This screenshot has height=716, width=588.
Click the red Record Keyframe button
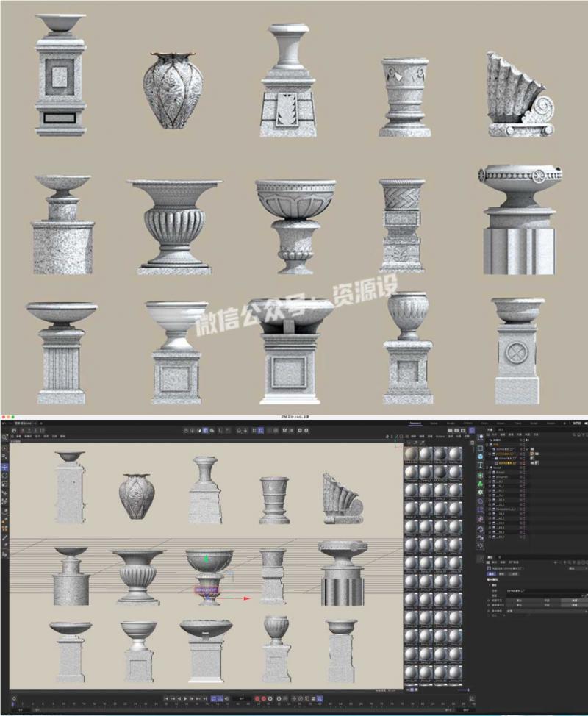[x=258, y=698]
